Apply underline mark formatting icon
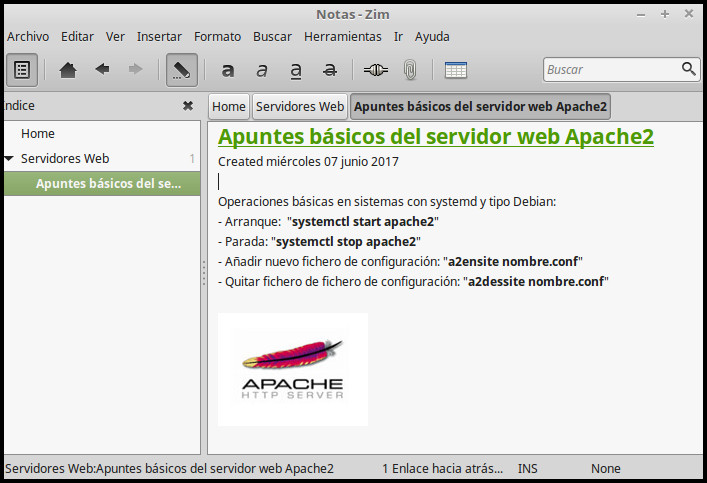The width and height of the screenshot is (707, 483). [x=296, y=71]
